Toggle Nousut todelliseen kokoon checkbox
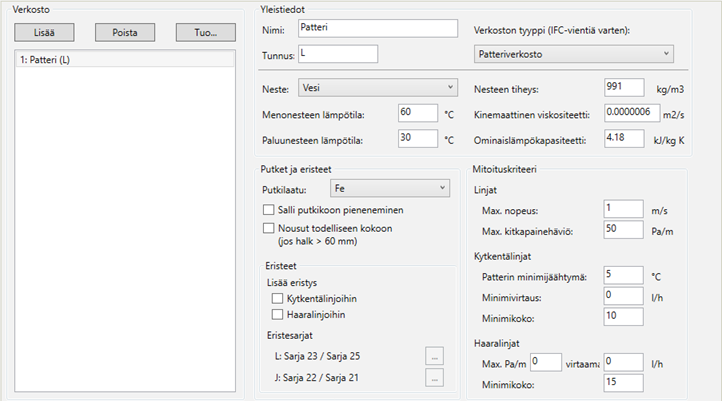The image size is (722, 401). (268, 228)
